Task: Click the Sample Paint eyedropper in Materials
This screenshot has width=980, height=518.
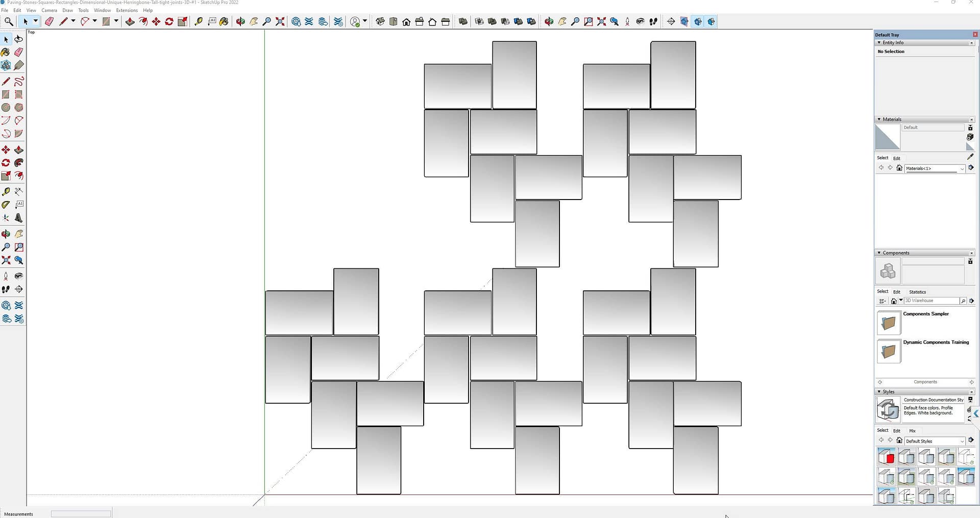Action: point(970,157)
